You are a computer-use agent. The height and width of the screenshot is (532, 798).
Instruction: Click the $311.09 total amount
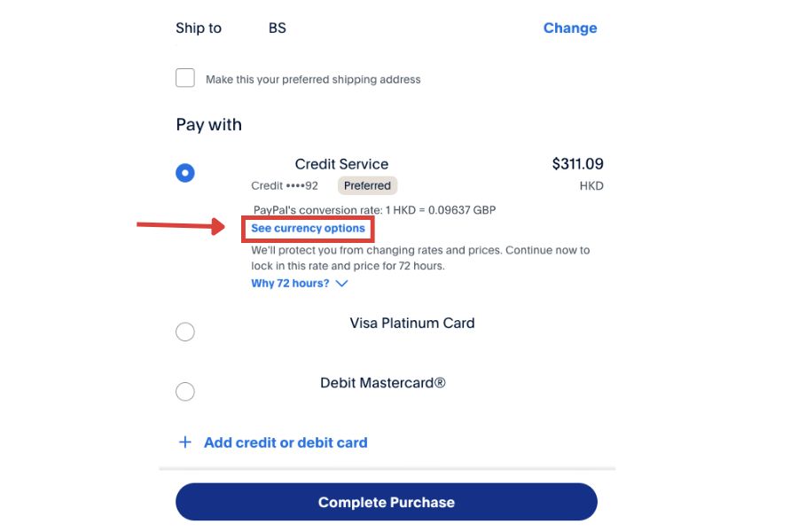point(577,164)
